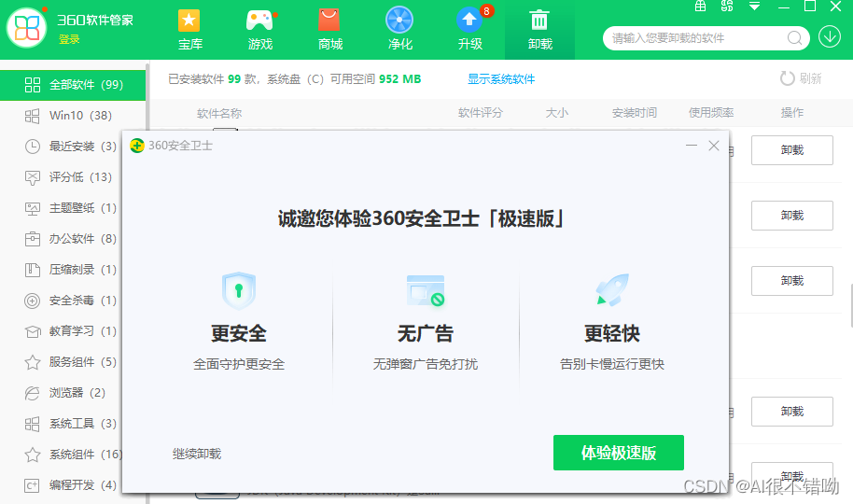853x504 pixels.
Task: Click the fourth visible 卸载 button
Action: pyautogui.click(x=792, y=412)
